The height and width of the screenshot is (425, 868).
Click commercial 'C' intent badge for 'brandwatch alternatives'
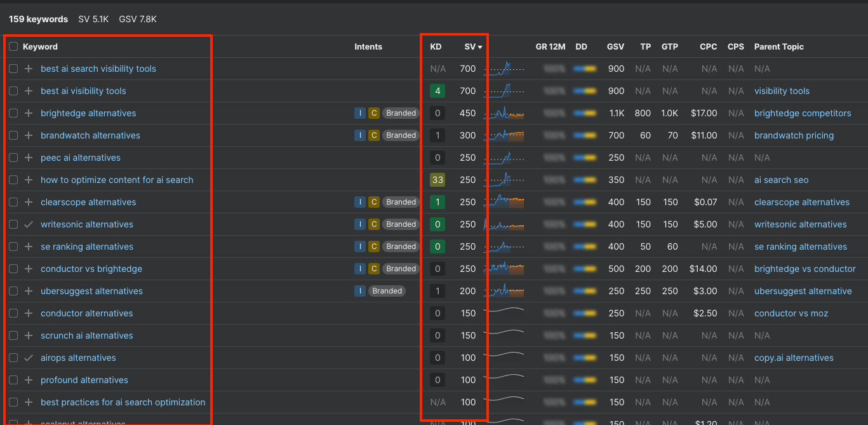(x=374, y=135)
